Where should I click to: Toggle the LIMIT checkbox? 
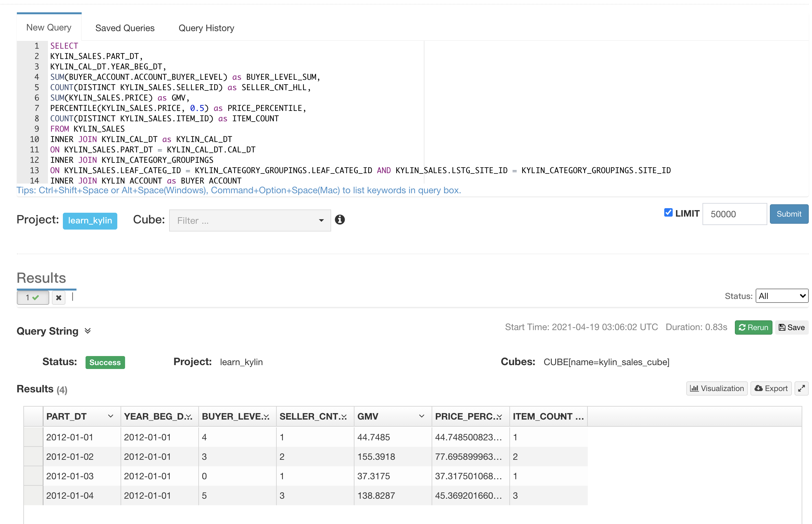pyautogui.click(x=668, y=213)
